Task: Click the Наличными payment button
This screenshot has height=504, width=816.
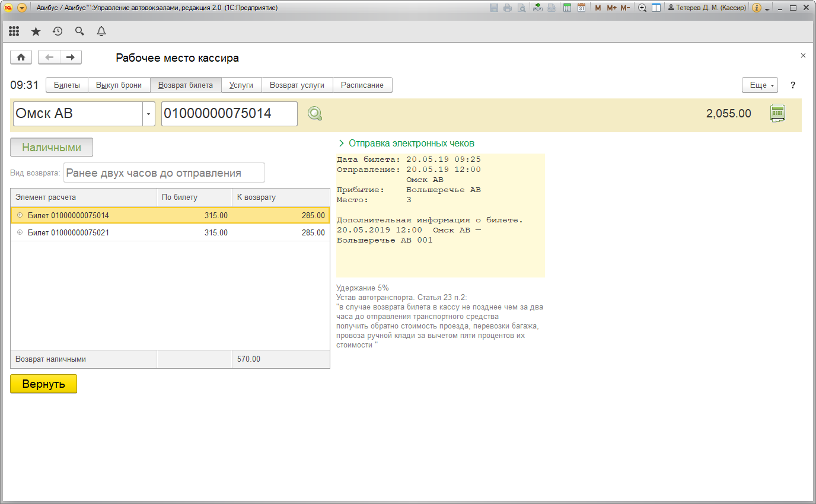Action: [52, 147]
